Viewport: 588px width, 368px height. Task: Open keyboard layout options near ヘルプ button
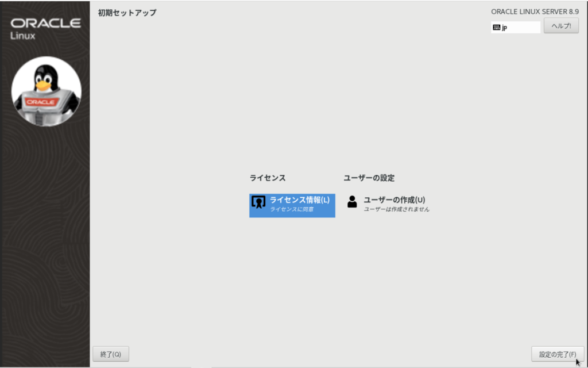[515, 26]
